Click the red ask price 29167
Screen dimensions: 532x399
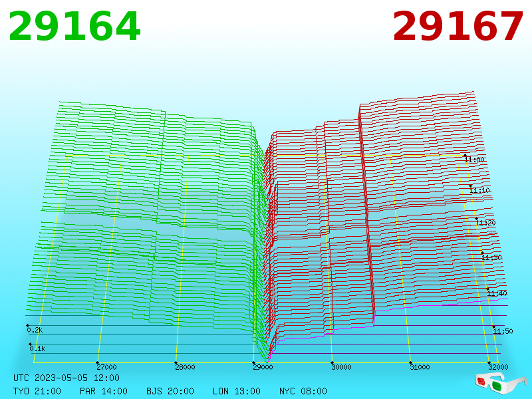click(x=458, y=26)
